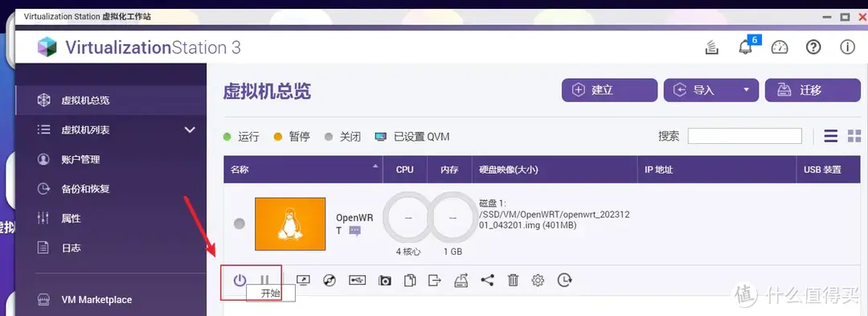Clone the VM with copy icon
The width and height of the screenshot is (868, 316).
(410, 280)
